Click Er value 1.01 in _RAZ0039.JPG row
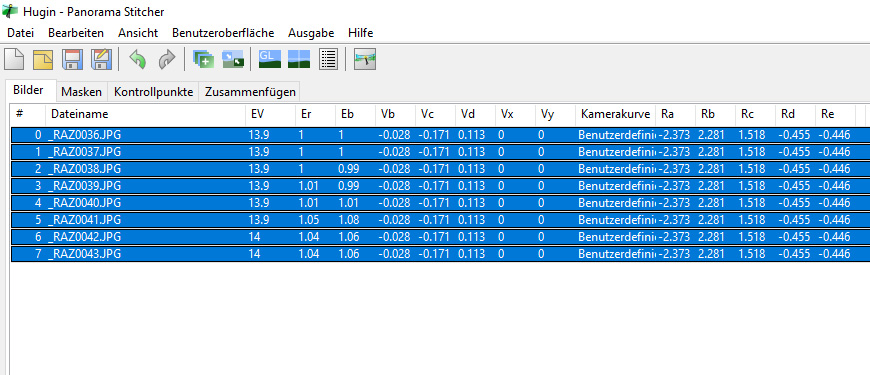Image resolution: width=870 pixels, height=375 pixels. coord(308,186)
